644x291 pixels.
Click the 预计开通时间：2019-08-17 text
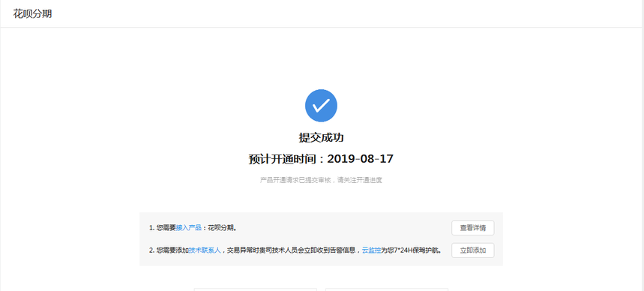click(x=321, y=159)
